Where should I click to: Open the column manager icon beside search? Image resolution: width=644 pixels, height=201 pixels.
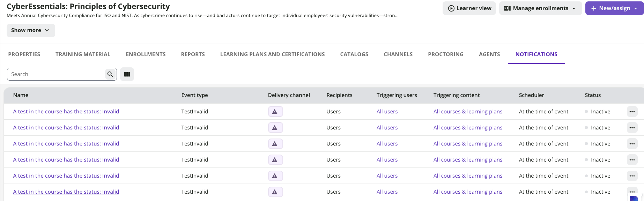(x=127, y=74)
